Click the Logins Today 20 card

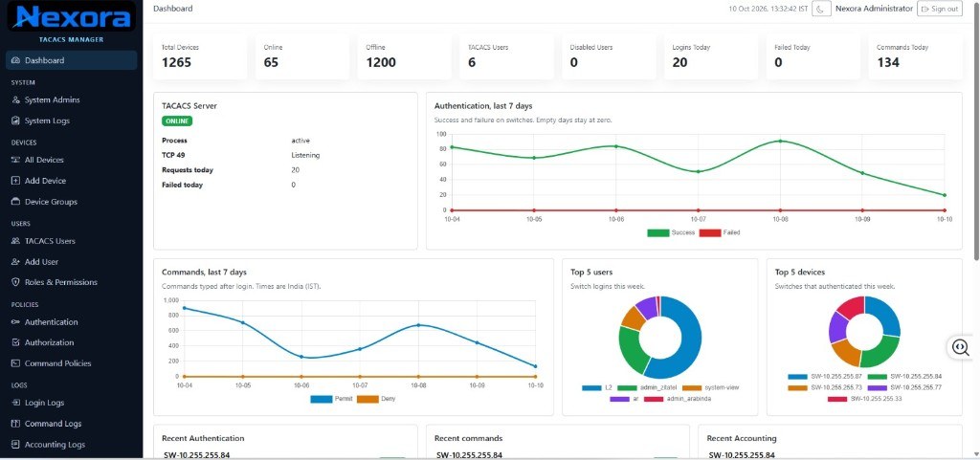[711, 56]
